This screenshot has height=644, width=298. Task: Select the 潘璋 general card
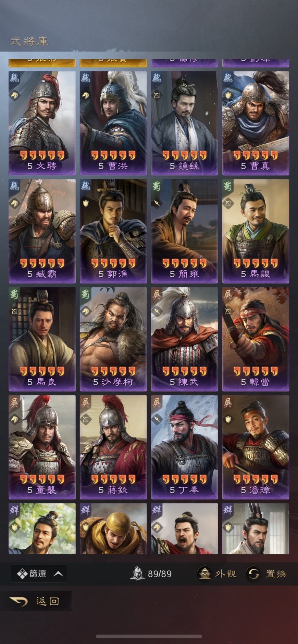[x=256, y=447]
